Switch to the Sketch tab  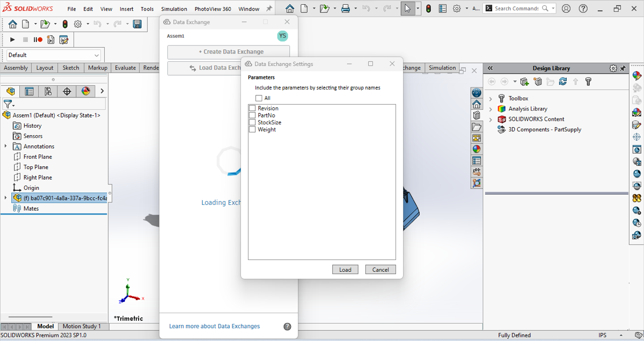point(71,68)
